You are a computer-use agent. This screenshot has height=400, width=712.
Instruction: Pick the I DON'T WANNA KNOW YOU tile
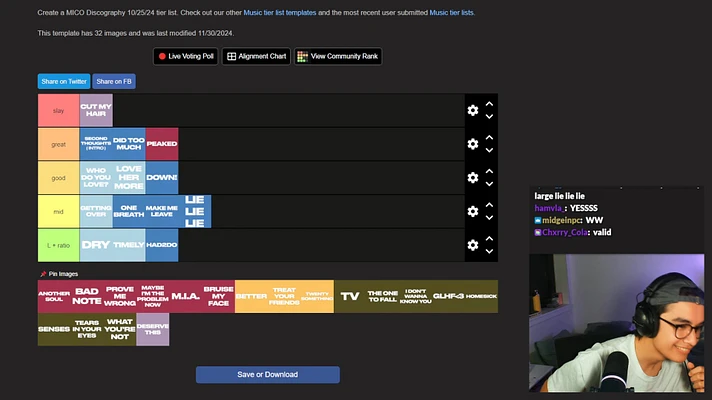415,296
